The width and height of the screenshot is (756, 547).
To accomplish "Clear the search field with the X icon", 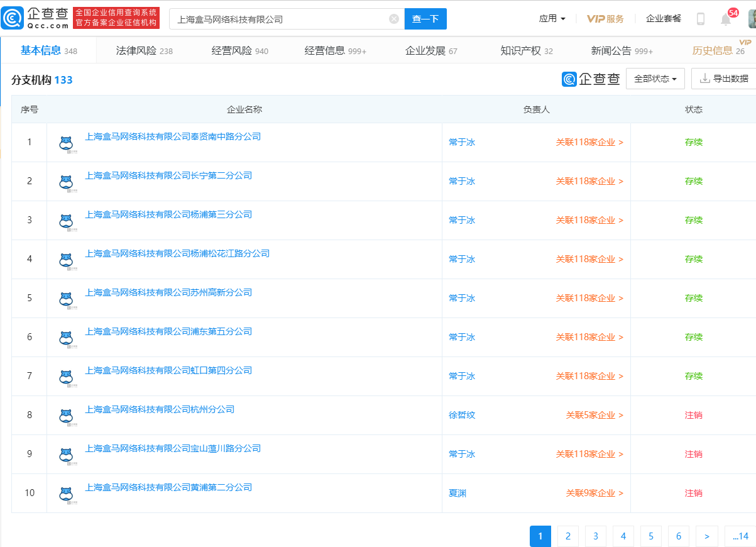I will click(x=394, y=19).
